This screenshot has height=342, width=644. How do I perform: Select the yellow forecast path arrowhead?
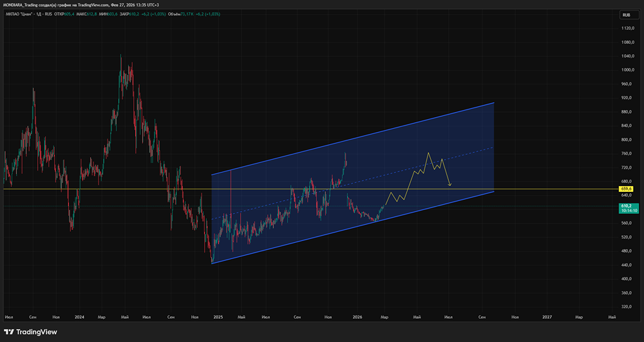pyautogui.click(x=450, y=184)
